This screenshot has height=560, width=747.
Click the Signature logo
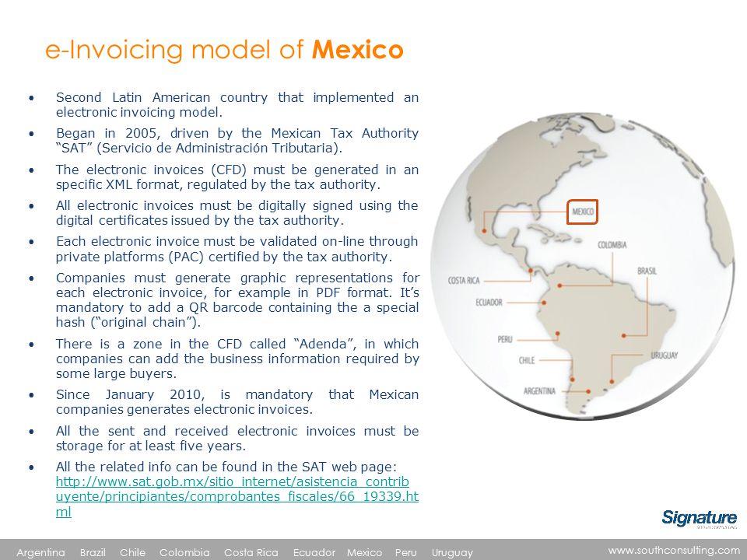(x=700, y=519)
